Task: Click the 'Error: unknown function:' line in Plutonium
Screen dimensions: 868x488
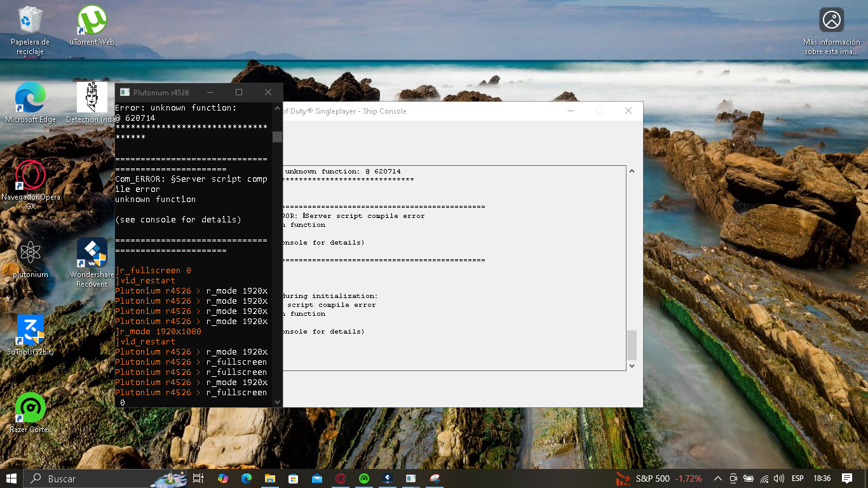Action: click(x=176, y=108)
